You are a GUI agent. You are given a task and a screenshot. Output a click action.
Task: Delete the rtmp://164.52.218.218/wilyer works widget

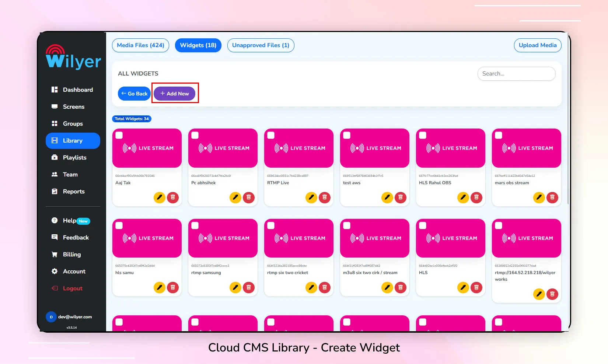tap(552, 294)
